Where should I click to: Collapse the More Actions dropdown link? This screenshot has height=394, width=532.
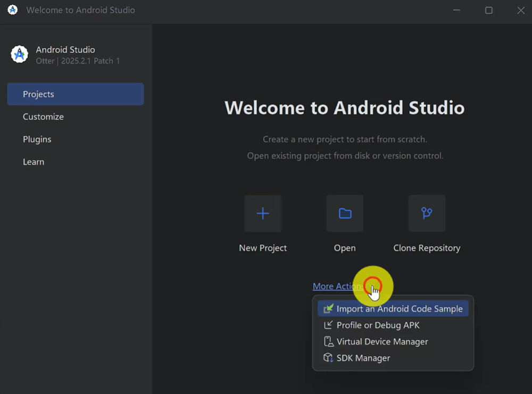pyautogui.click(x=336, y=286)
